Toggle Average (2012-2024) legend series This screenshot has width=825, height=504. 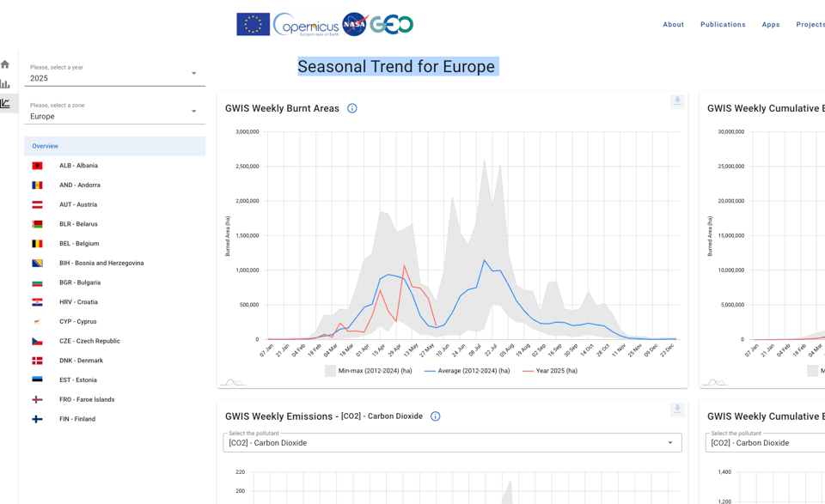coord(467,371)
